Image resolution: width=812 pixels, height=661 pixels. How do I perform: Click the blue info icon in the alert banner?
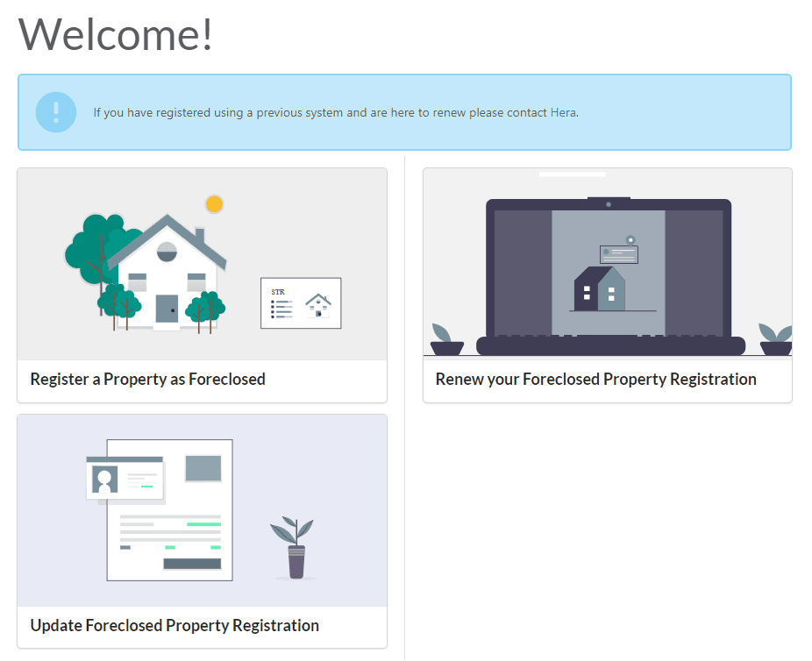point(55,112)
